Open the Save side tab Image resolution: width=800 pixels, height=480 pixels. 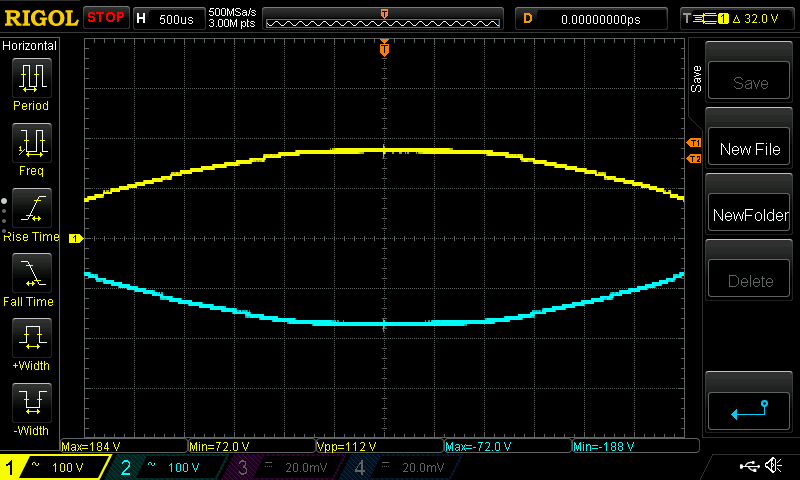[696, 80]
